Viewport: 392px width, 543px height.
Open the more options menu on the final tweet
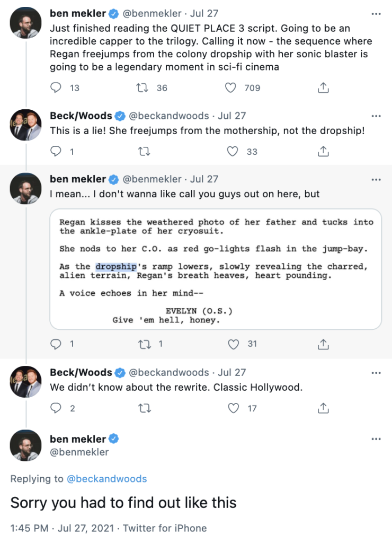pos(376,439)
